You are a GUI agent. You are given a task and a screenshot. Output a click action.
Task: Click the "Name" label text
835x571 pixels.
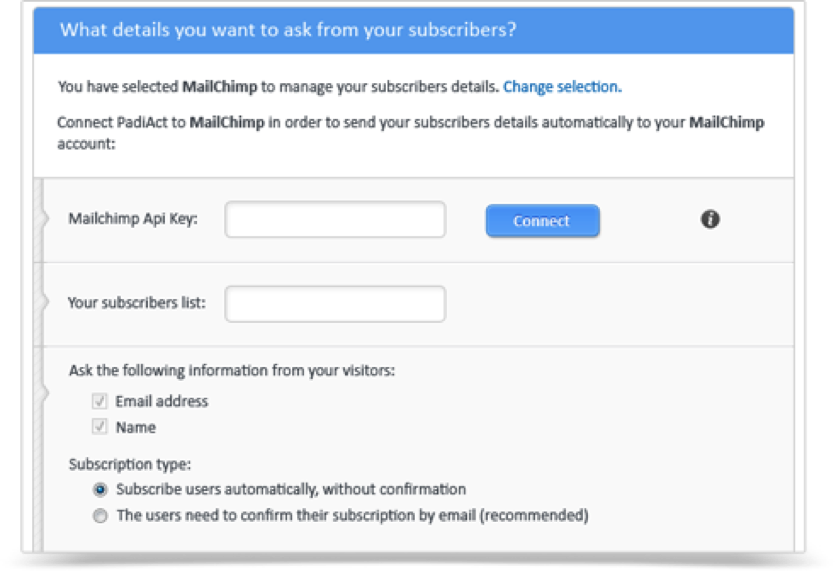[136, 427]
